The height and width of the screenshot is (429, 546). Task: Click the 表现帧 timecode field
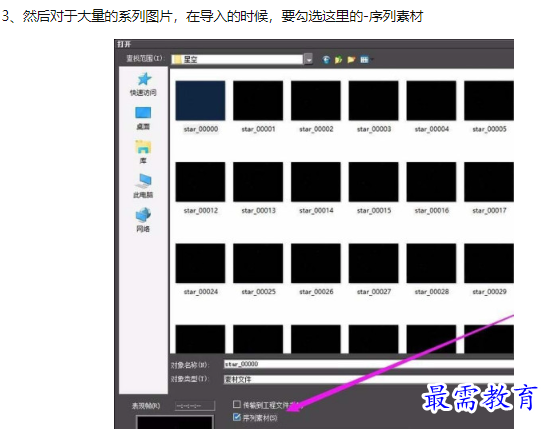(x=195, y=406)
